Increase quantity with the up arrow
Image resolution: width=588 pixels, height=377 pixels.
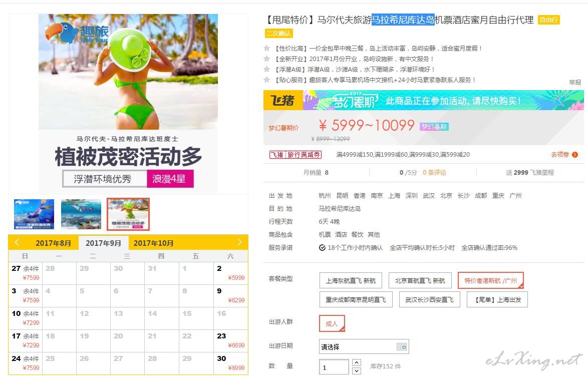357,362
